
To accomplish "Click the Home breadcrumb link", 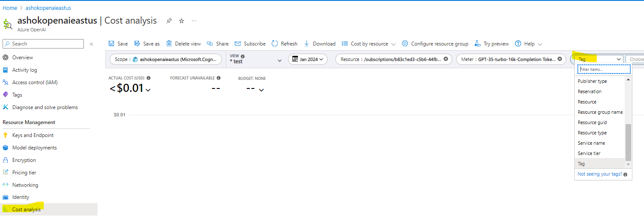I will click(x=10, y=8).
